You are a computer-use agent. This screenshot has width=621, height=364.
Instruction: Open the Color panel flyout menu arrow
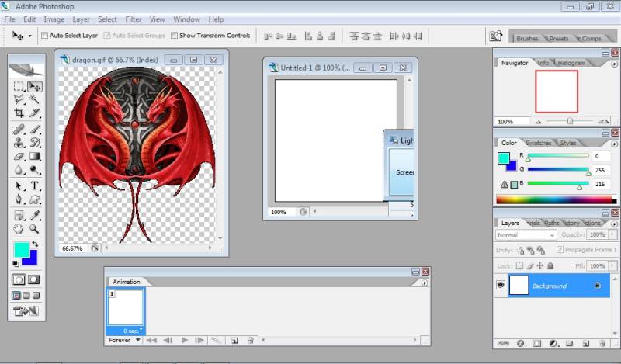coord(614,144)
